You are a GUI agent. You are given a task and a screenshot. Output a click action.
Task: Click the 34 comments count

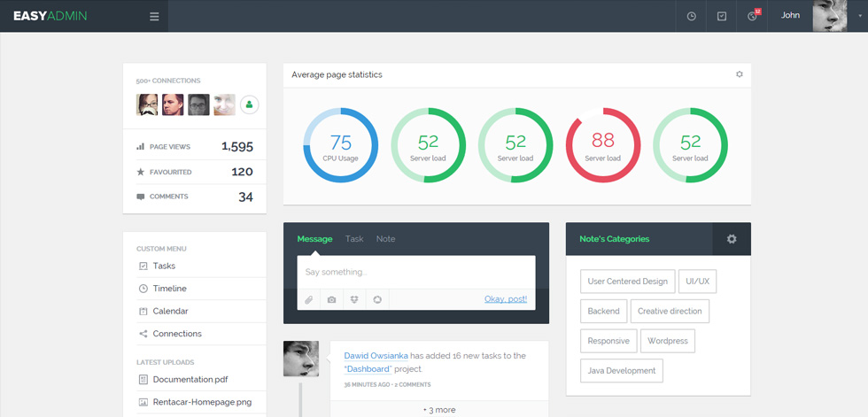tap(246, 197)
